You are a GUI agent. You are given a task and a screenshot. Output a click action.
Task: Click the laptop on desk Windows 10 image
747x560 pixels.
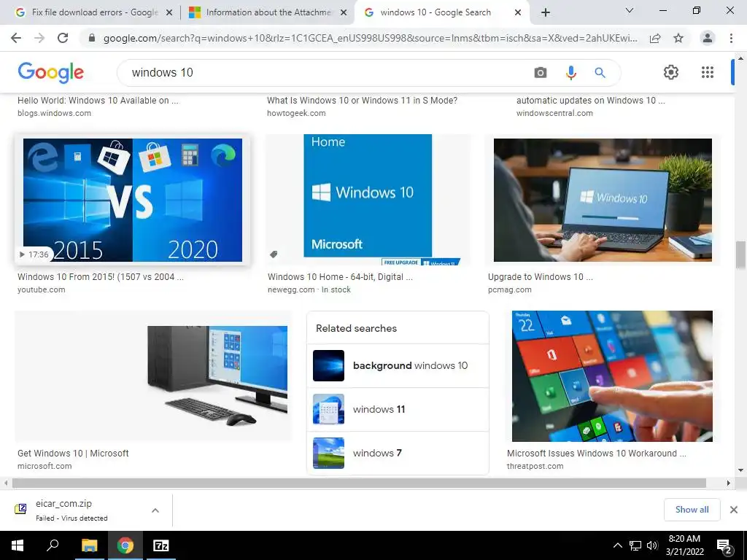coord(603,200)
